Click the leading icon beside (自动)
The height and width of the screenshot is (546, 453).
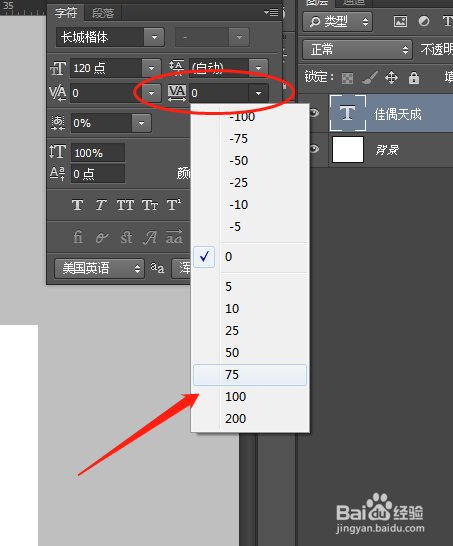(x=177, y=67)
